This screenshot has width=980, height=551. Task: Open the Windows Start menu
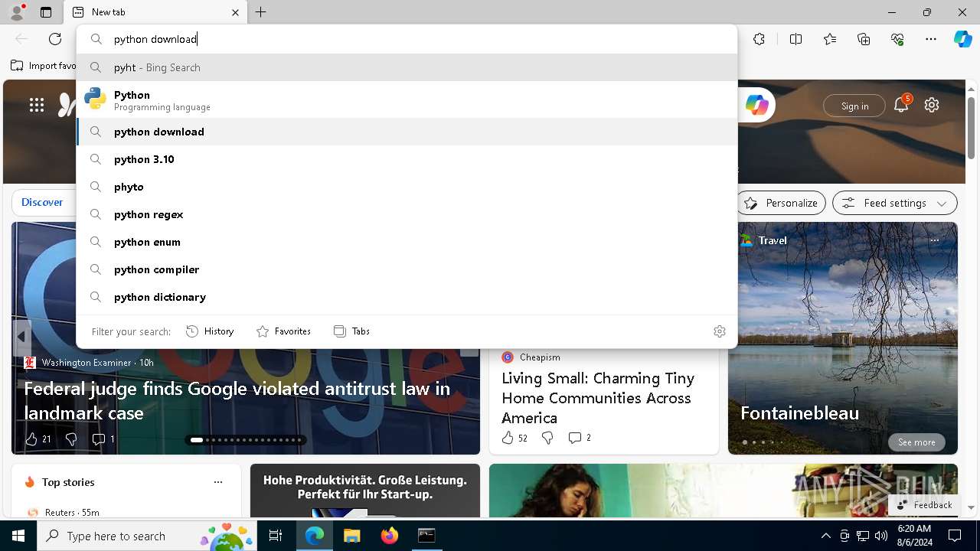coord(18,536)
